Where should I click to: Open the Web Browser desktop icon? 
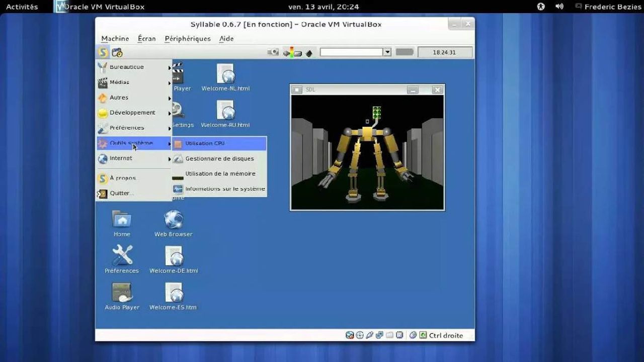coord(173,224)
